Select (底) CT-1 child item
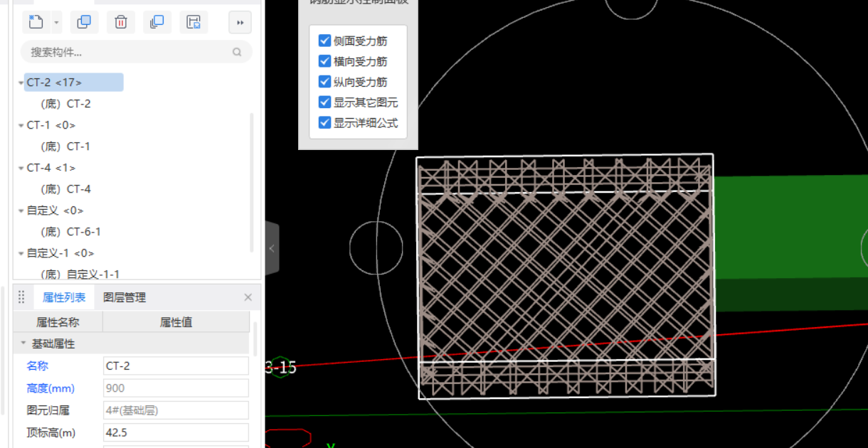The height and width of the screenshot is (448, 868). pyautogui.click(x=65, y=146)
